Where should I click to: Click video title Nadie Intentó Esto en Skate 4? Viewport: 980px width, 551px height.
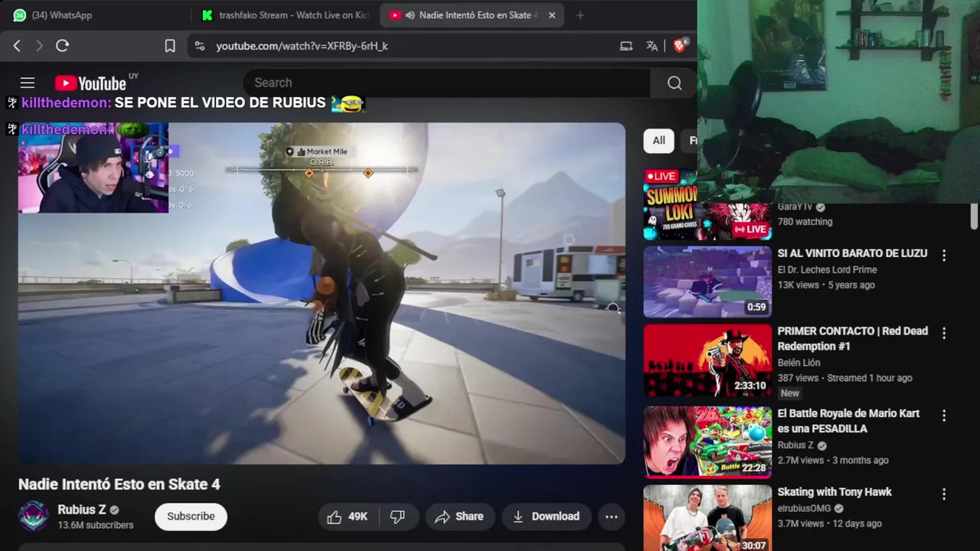[x=119, y=484]
